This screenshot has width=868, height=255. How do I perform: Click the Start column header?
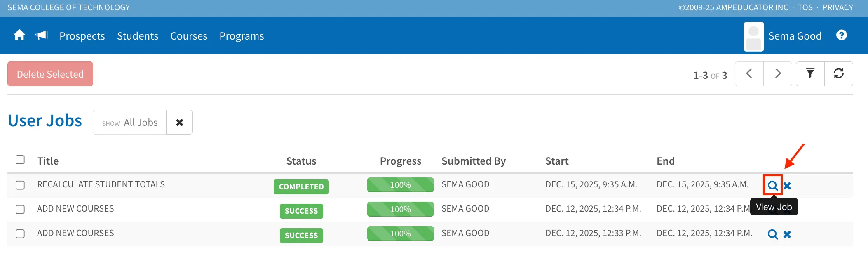557,161
